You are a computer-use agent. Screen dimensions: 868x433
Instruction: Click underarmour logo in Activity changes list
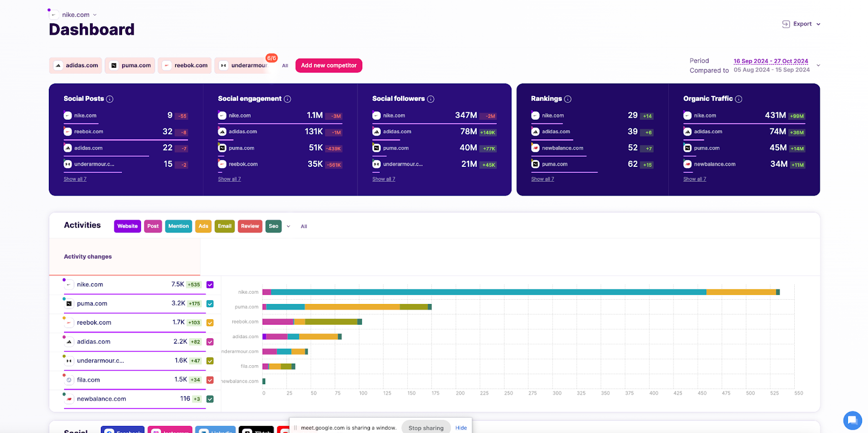click(x=69, y=361)
